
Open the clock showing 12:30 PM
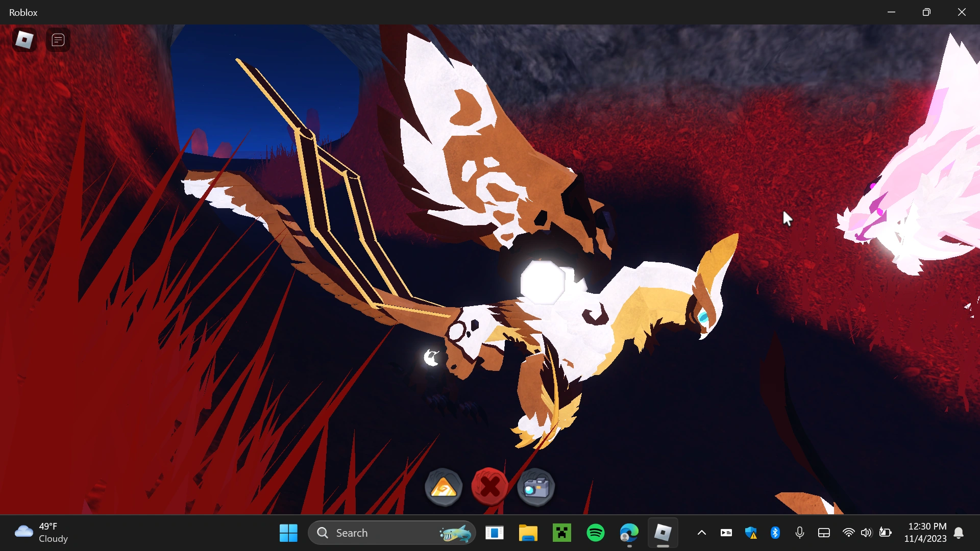pyautogui.click(x=926, y=533)
